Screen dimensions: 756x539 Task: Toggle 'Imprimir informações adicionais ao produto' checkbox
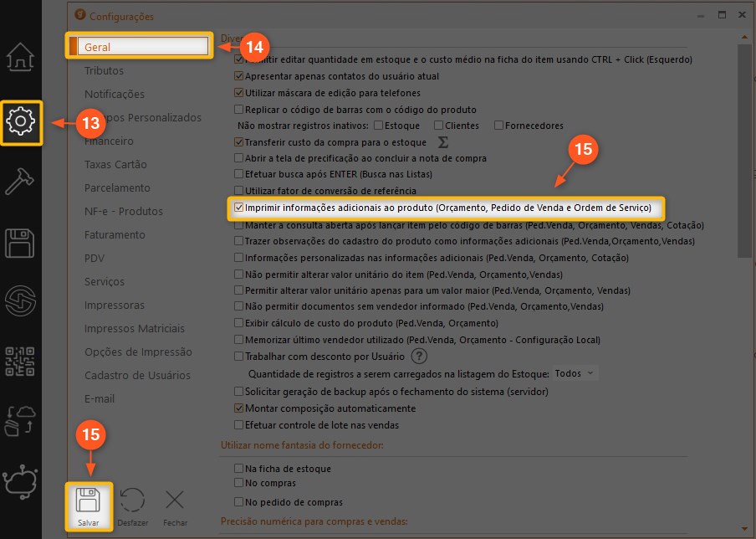point(239,208)
